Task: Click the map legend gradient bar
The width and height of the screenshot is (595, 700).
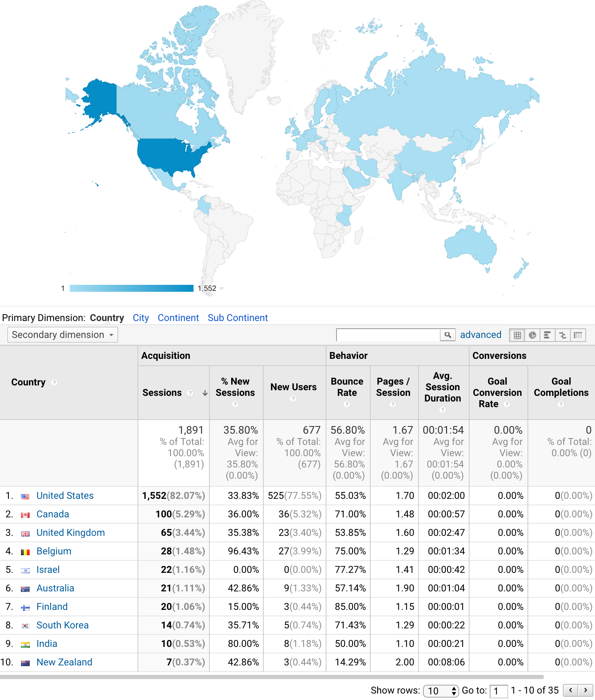Action: click(x=131, y=288)
